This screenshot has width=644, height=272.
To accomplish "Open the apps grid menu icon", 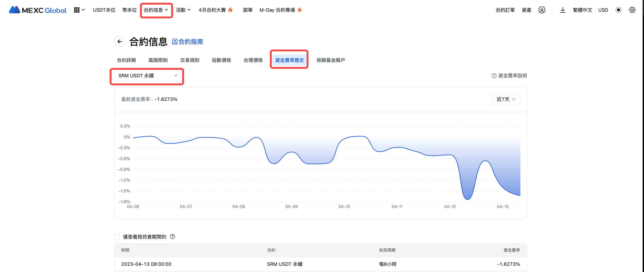I will [x=77, y=10].
